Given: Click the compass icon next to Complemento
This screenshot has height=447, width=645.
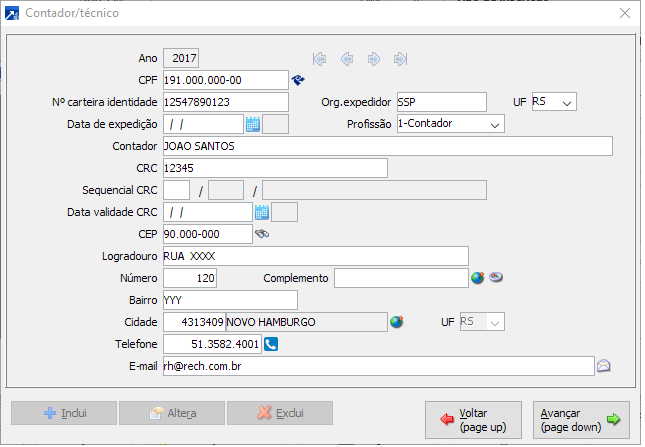Looking at the screenshot, I should point(496,278).
